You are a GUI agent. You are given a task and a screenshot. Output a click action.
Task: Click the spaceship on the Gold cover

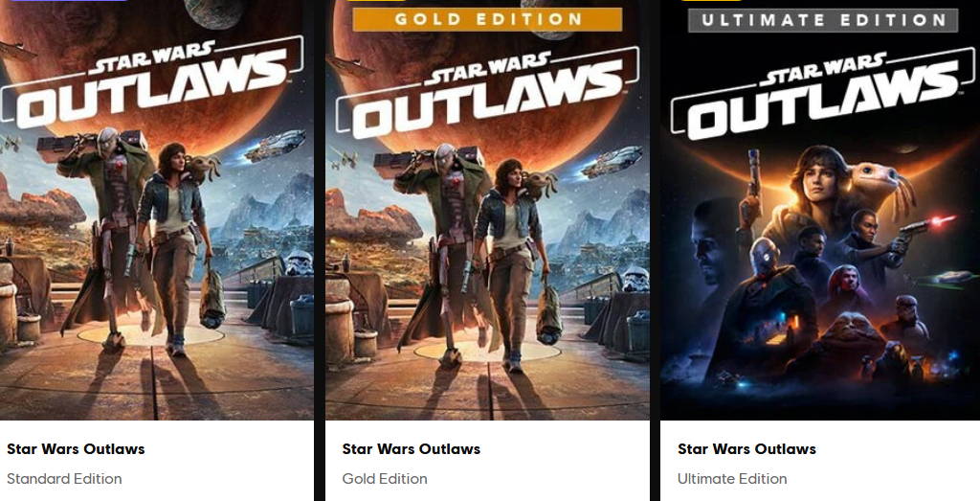tap(612, 162)
